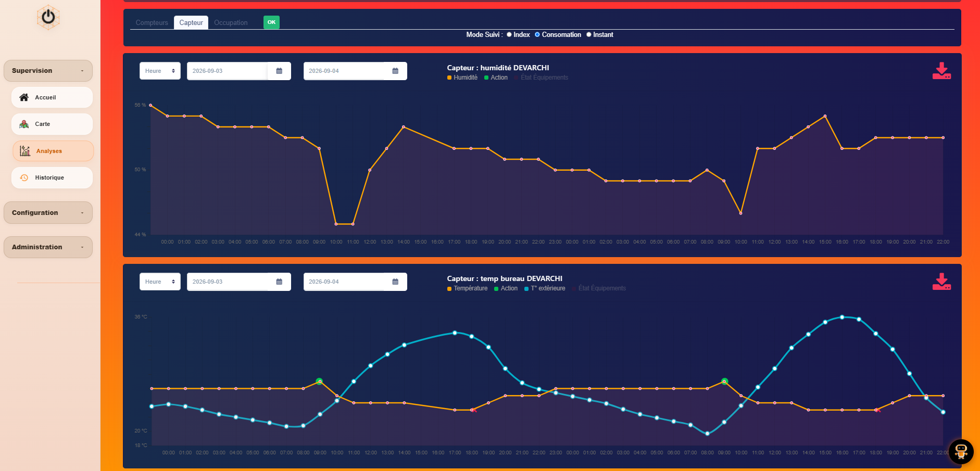Edit temp chart start date 2026-09-03
980x471 pixels.
[227, 282]
